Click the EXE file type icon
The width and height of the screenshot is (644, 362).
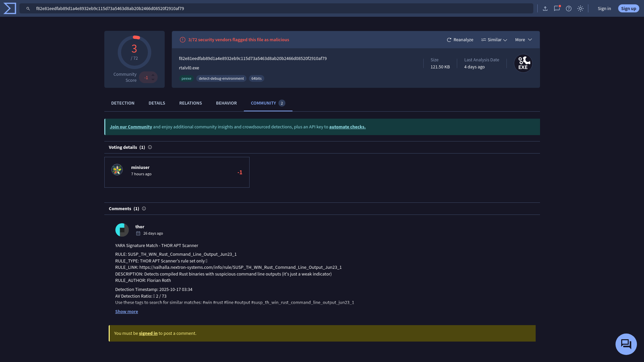[x=523, y=63]
